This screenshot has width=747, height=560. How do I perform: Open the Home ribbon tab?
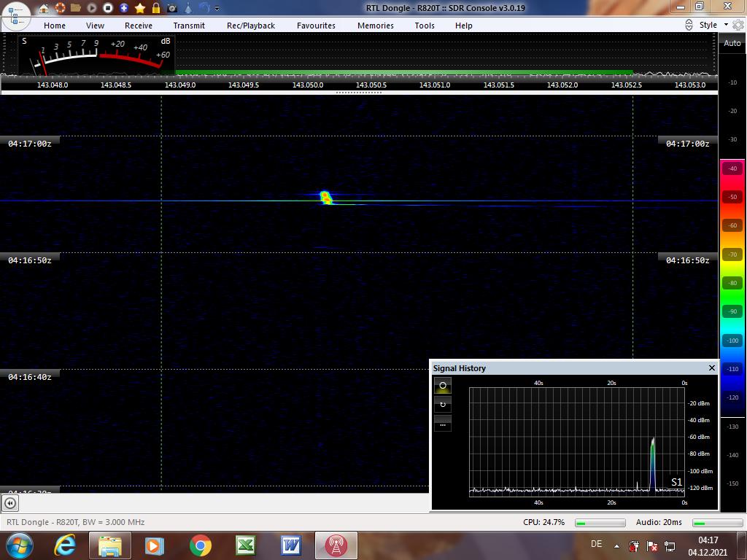(x=55, y=26)
